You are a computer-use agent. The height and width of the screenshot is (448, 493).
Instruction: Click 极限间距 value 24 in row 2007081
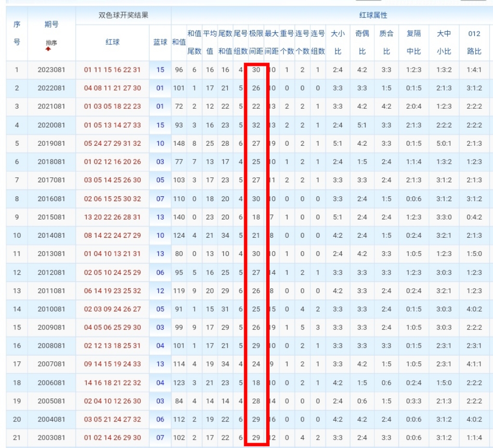256,364
